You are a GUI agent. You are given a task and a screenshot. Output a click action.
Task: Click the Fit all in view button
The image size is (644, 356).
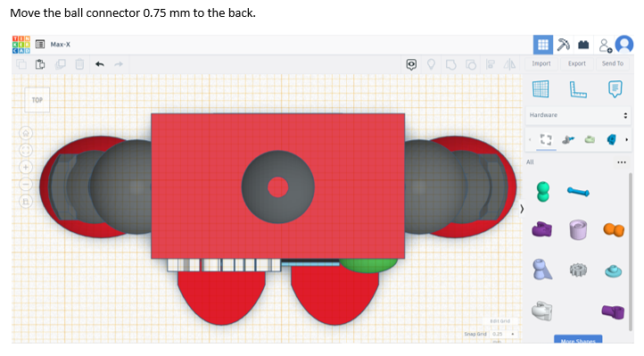point(26,150)
